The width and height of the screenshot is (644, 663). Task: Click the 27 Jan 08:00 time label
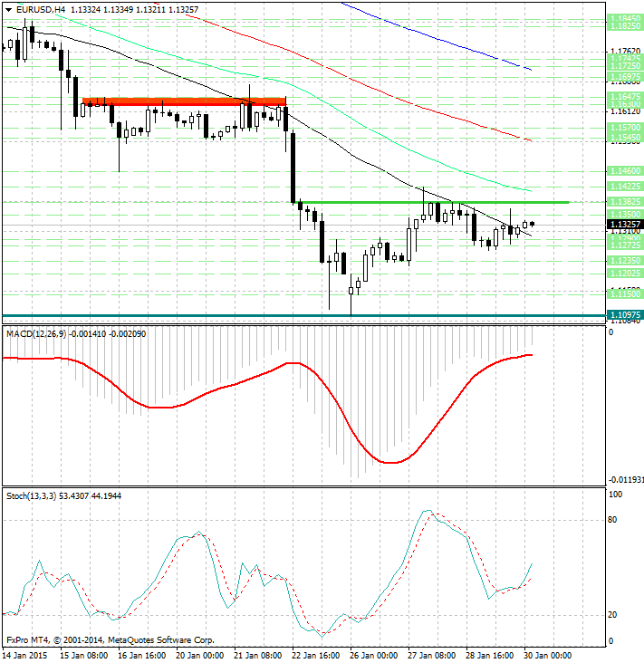coord(431,656)
